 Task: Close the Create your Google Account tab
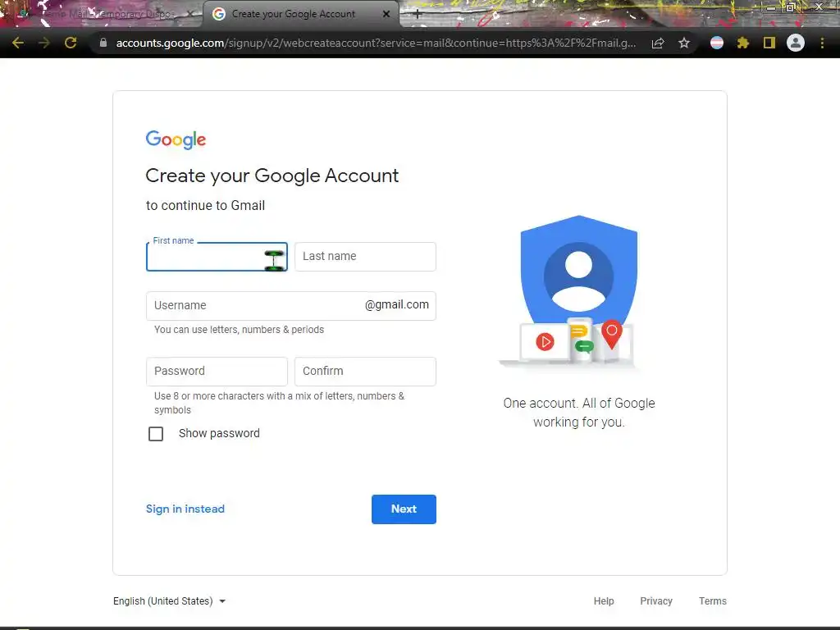click(x=386, y=14)
